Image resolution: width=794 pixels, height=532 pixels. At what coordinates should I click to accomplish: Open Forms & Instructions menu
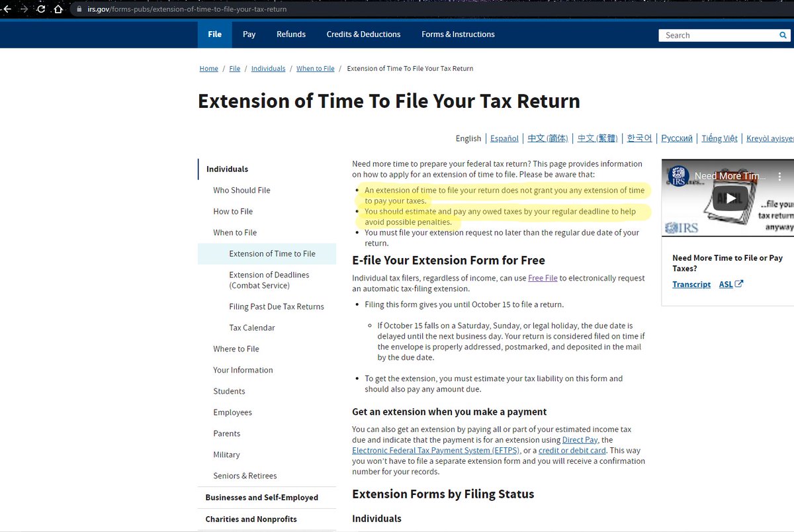click(x=458, y=34)
